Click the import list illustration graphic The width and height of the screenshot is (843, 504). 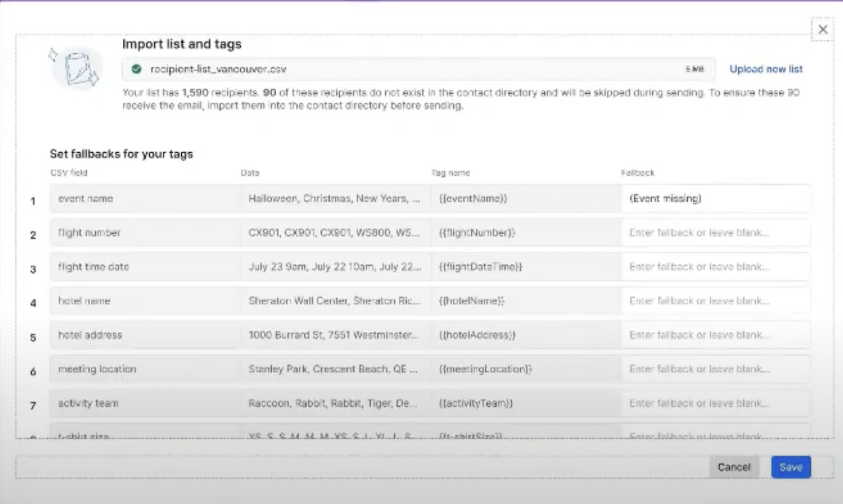pos(78,68)
